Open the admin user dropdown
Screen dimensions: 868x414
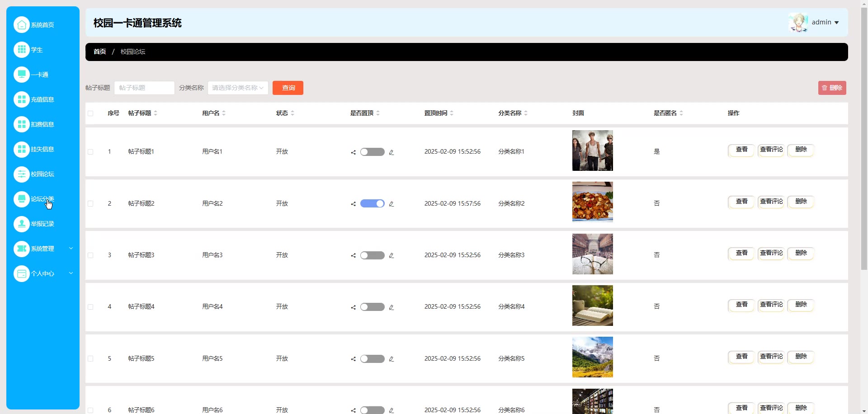(825, 22)
